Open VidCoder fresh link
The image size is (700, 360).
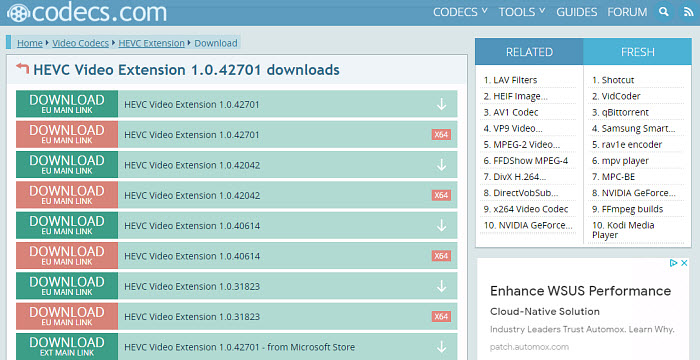tap(621, 96)
